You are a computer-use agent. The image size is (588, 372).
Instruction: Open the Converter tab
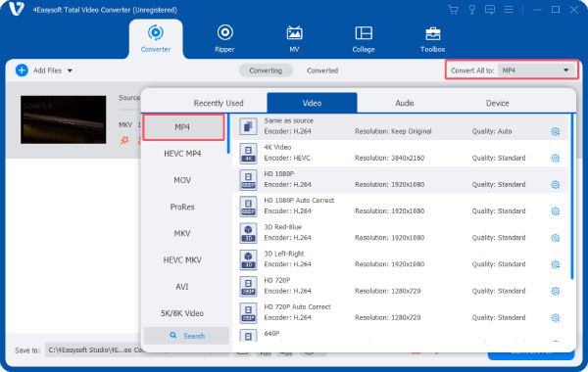156,39
